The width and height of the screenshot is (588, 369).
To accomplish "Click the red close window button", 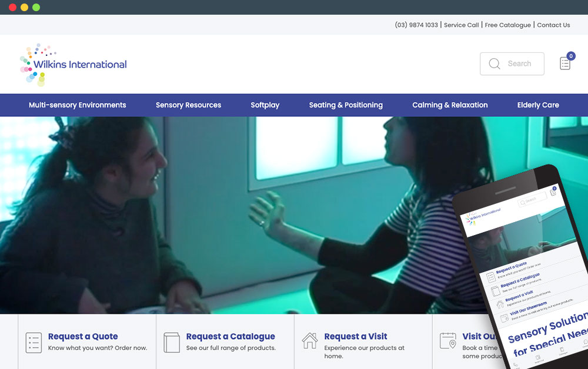I will click(x=12, y=8).
